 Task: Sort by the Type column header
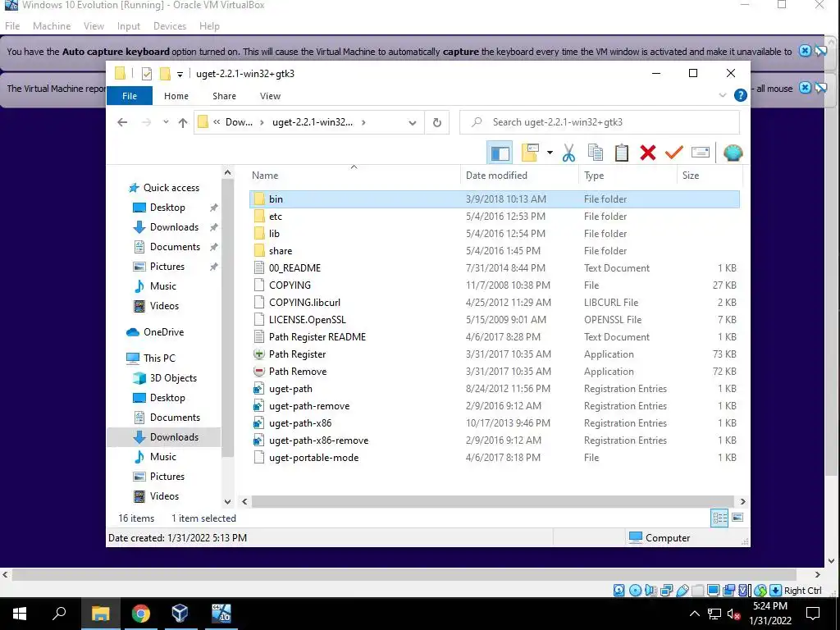[594, 176]
